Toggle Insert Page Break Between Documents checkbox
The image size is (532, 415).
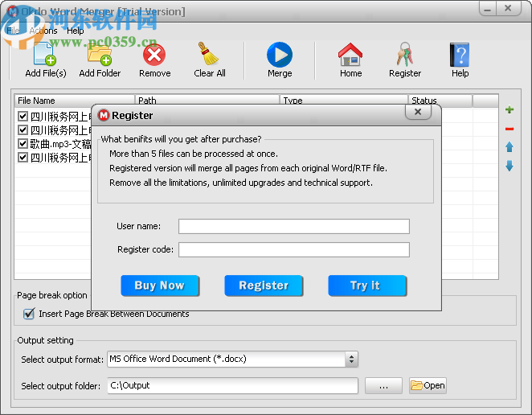[x=29, y=314]
